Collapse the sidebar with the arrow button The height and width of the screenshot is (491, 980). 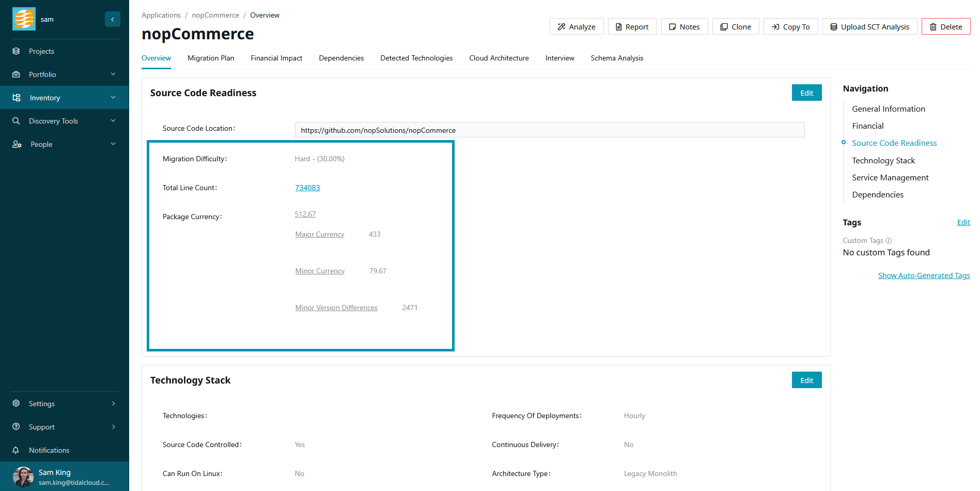[112, 19]
